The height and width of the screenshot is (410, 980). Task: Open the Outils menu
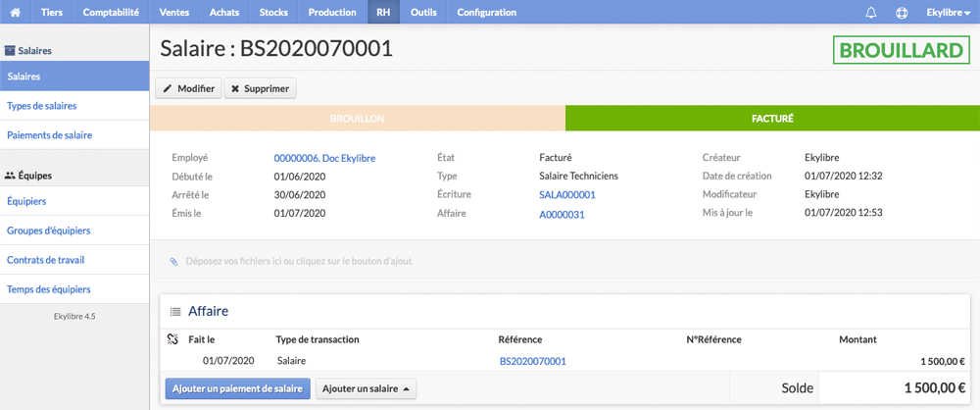423,12
